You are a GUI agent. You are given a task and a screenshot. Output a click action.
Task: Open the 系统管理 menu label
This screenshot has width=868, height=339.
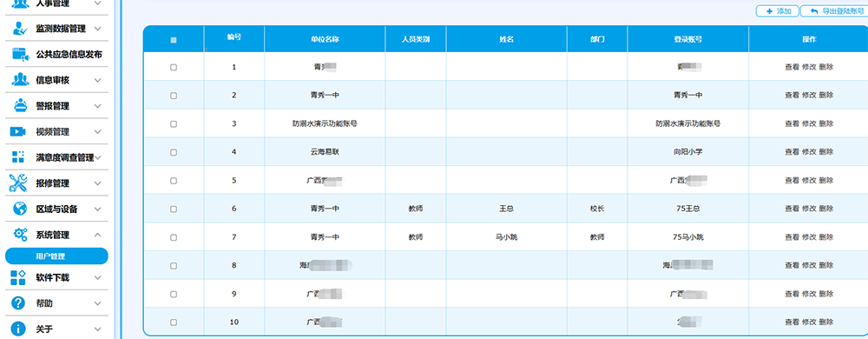pyautogui.click(x=53, y=235)
